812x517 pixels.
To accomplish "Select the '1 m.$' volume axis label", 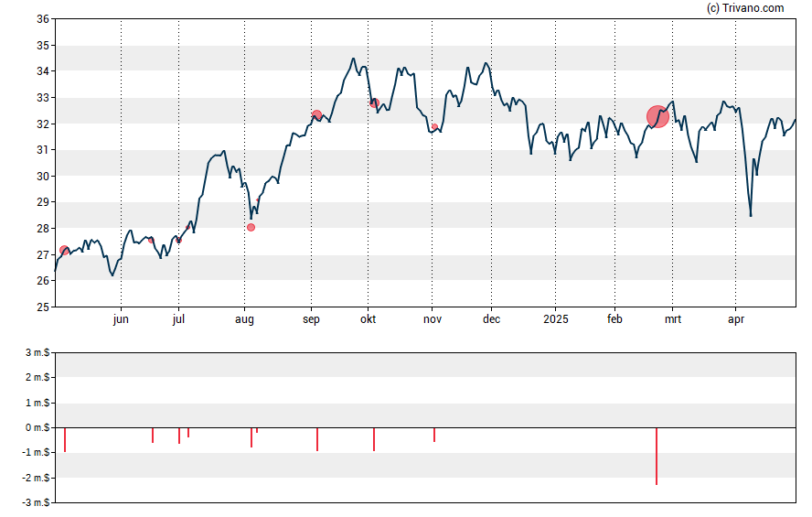I will [37, 403].
